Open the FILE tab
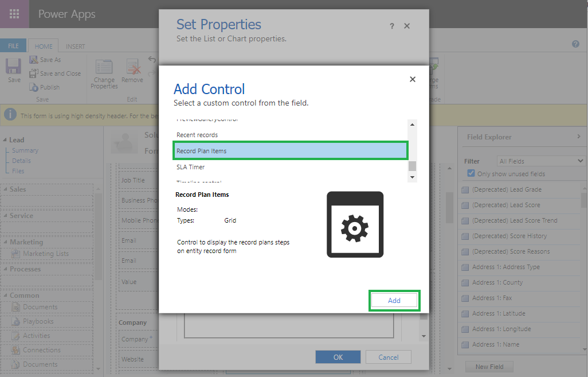The width and height of the screenshot is (588, 377). pos(13,46)
